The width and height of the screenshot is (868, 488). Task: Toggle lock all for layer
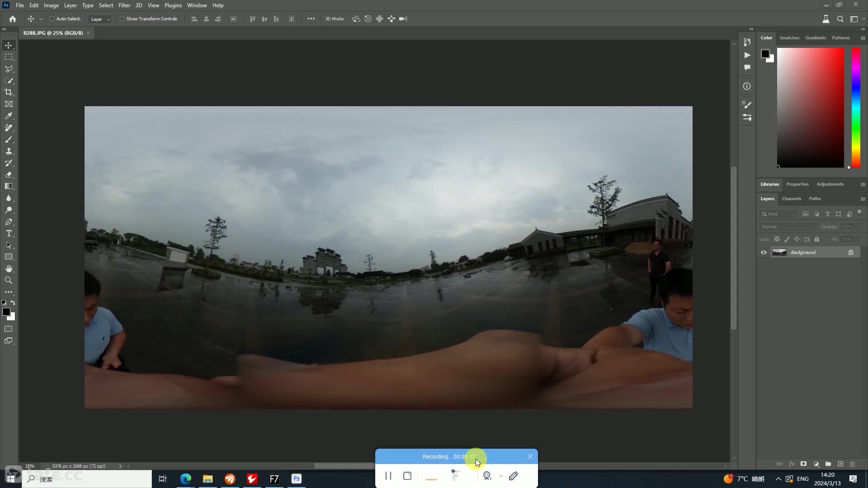[x=817, y=239]
